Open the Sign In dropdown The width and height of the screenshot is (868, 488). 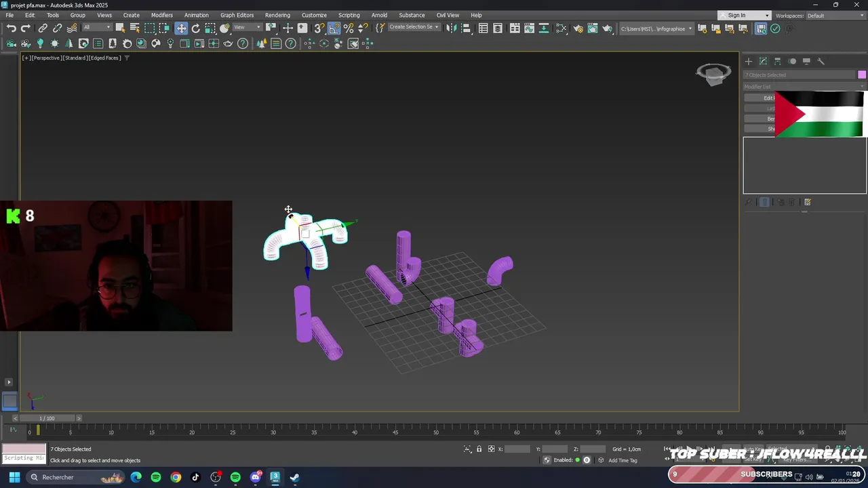coord(744,16)
